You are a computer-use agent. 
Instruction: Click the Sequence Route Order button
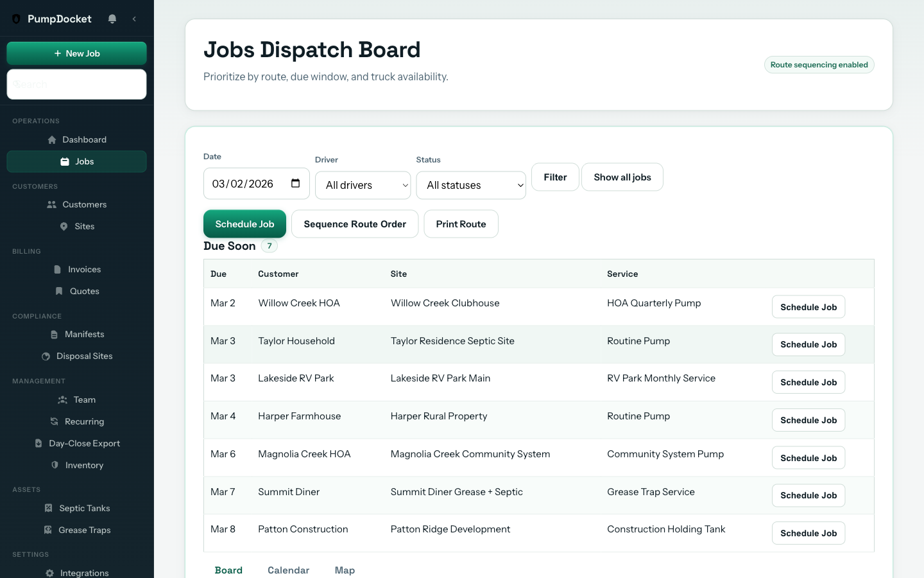coord(355,223)
